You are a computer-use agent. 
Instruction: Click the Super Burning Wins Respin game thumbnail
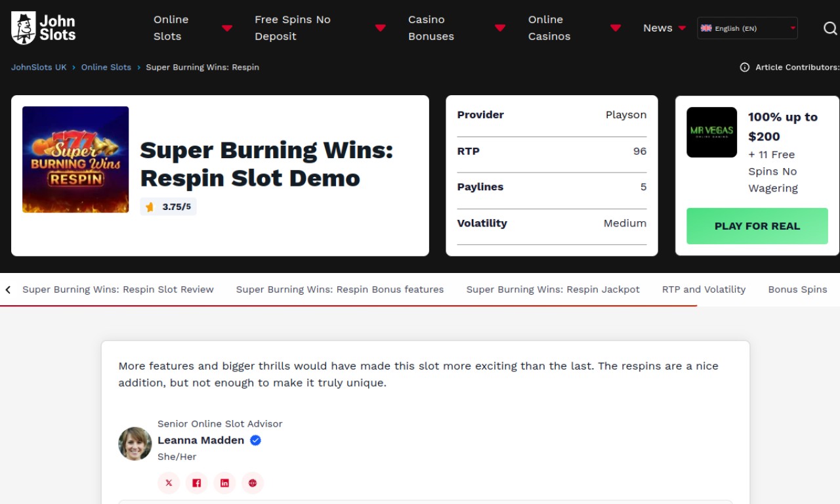click(75, 159)
